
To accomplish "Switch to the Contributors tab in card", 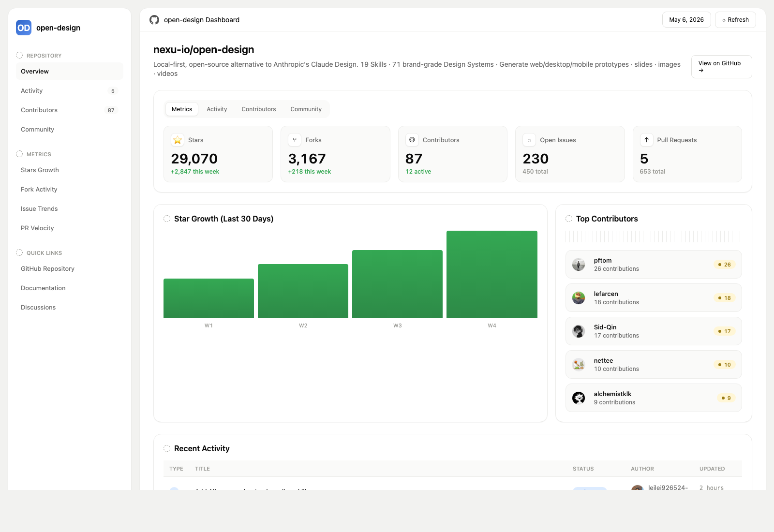I will pyautogui.click(x=259, y=109).
